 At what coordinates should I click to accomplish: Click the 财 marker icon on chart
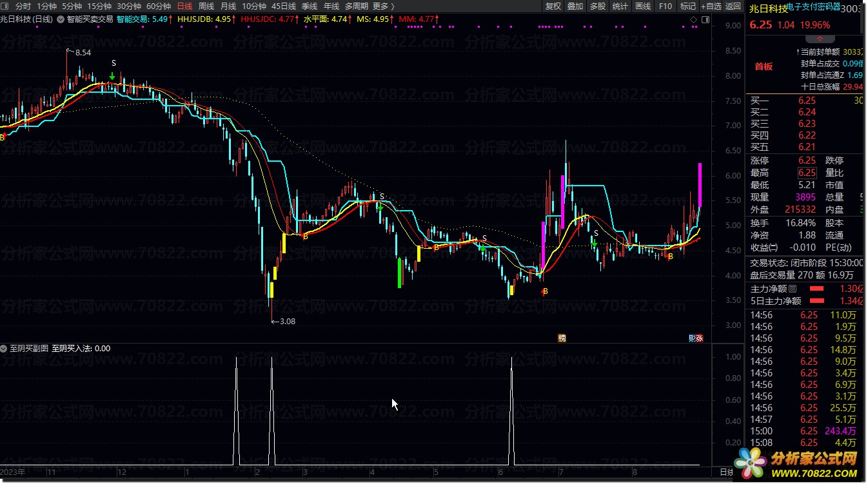[x=692, y=338]
